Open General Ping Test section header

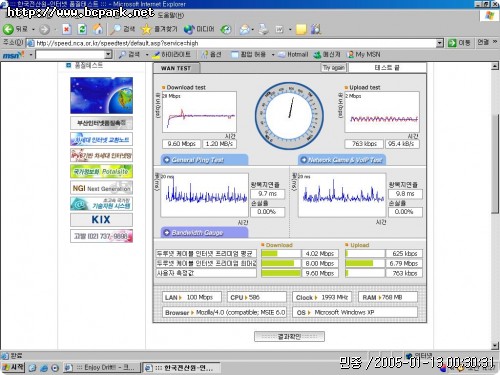[205, 160]
